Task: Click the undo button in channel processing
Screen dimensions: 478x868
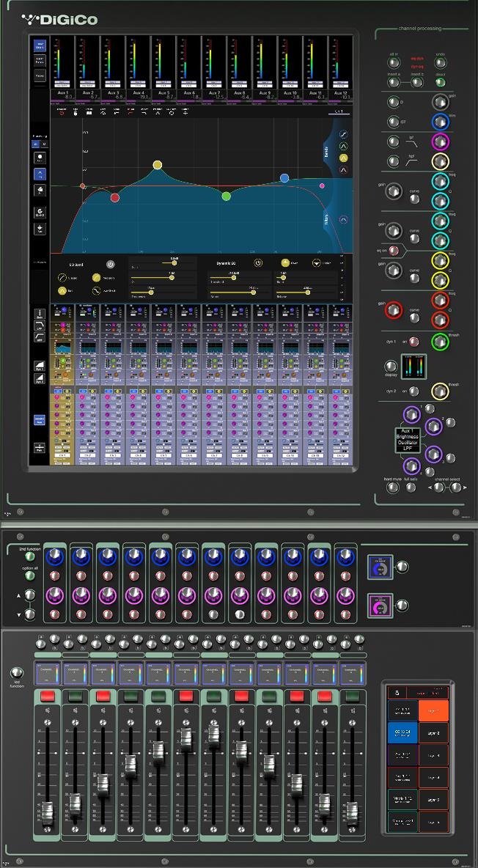Action: pos(441,62)
